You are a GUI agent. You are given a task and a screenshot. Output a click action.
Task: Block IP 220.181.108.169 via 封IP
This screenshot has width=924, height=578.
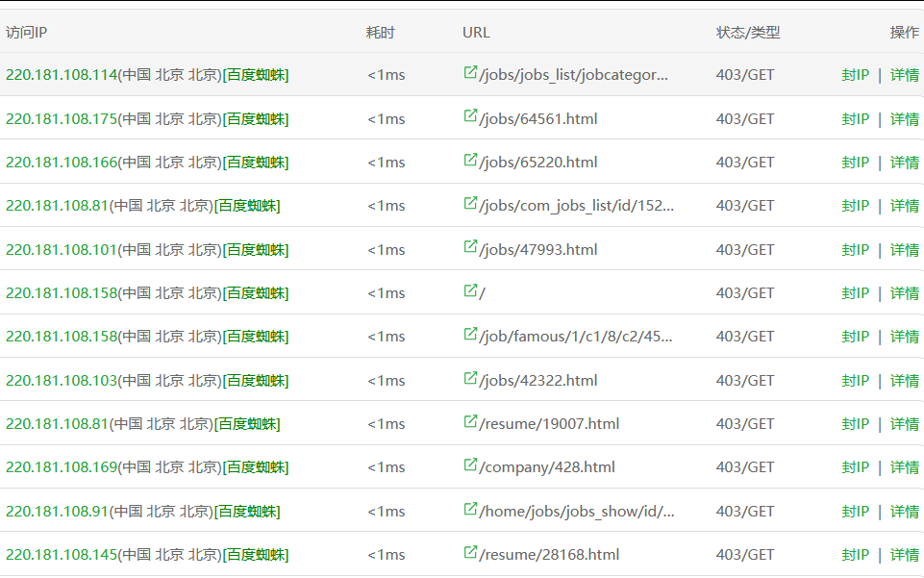855,467
